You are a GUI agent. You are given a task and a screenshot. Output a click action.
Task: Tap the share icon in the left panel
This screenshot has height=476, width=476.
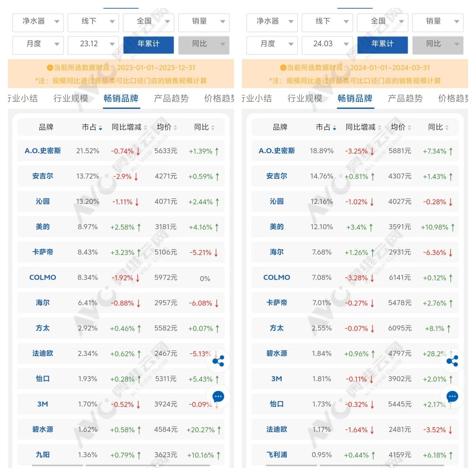click(x=218, y=361)
